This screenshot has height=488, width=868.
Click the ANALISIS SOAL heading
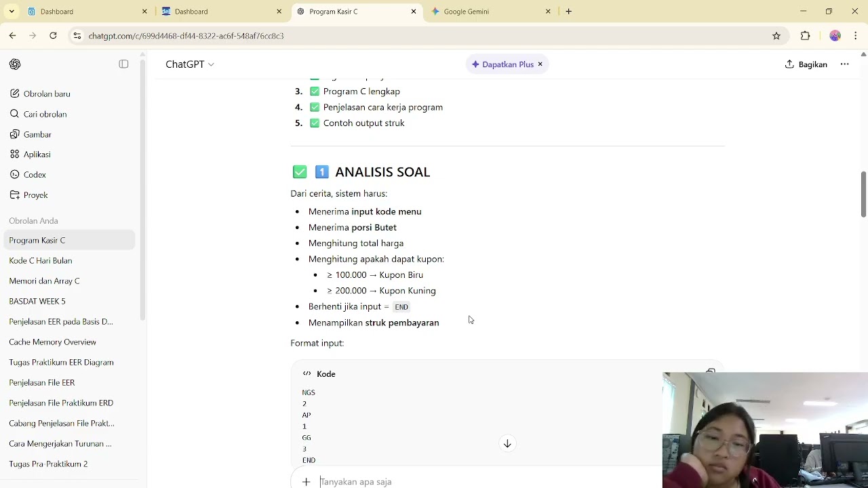click(382, 172)
